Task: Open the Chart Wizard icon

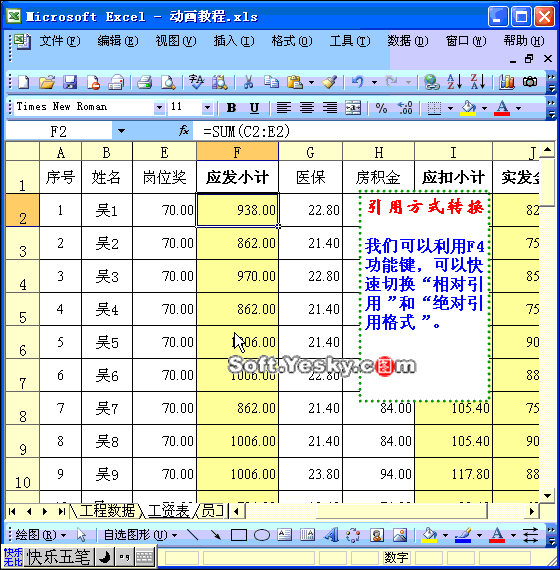Action: point(507,82)
